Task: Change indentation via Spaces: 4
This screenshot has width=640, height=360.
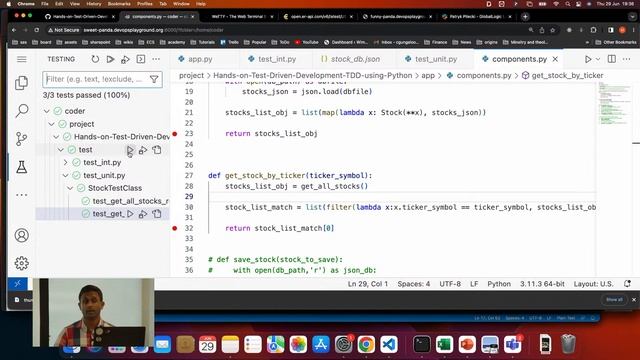Action: click(x=413, y=284)
